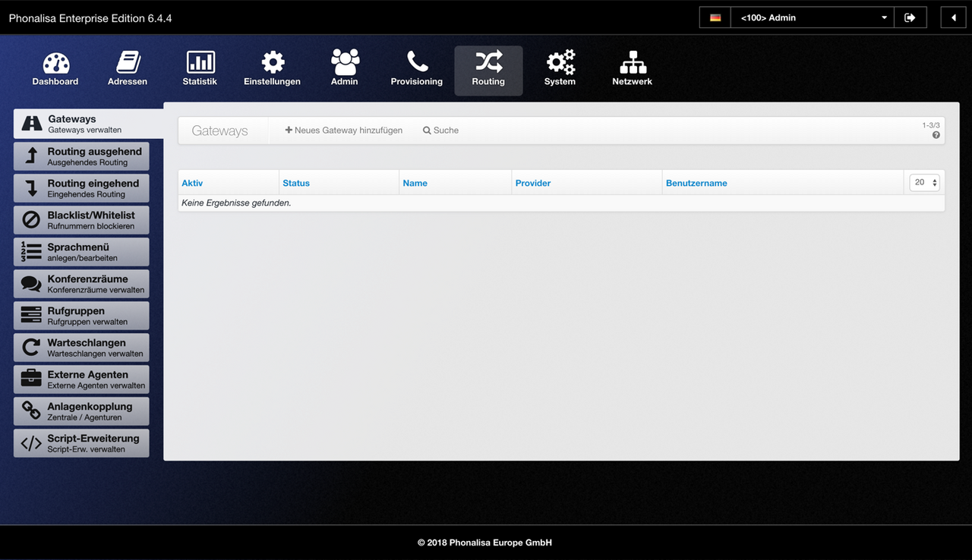Sort table by Benutzername column
972x560 pixels.
point(696,183)
